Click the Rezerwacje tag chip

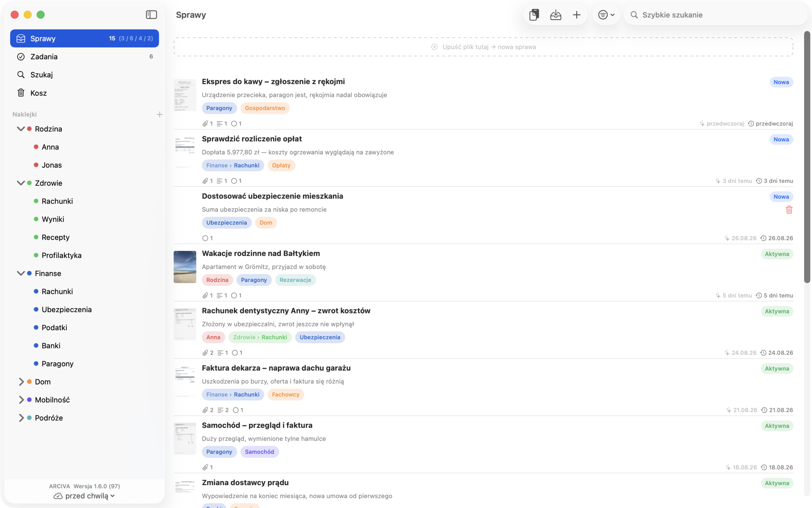295,280
